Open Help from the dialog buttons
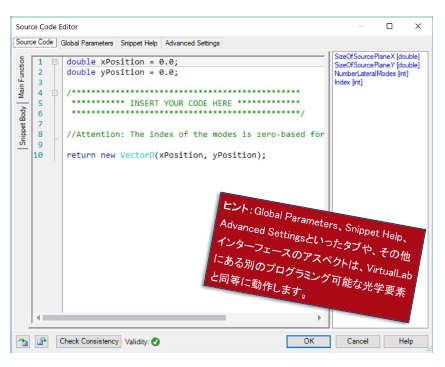This screenshot has height=367, width=445. 406,341
